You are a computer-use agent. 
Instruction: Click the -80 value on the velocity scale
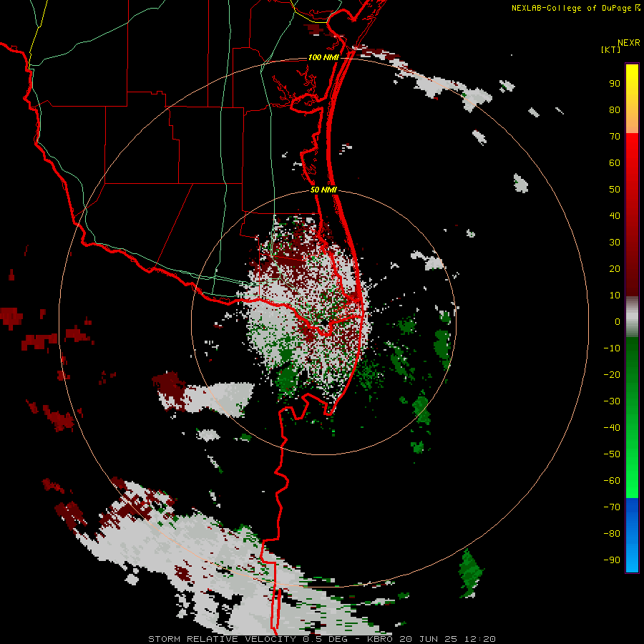tap(612, 534)
